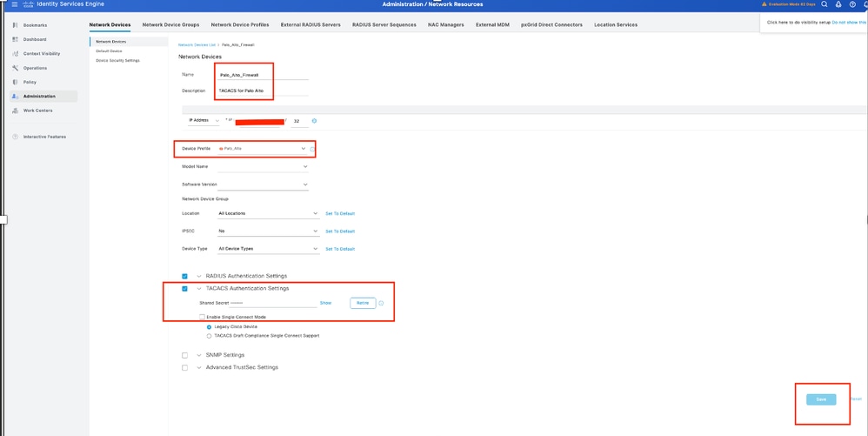Viewport: 868px width, 436px height.
Task: Click the Work Centers sidebar icon
Action: pyautogui.click(x=15, y=111)
